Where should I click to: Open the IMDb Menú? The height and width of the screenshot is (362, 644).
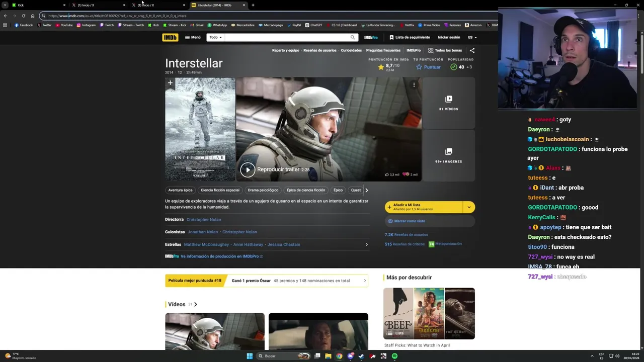click(193, 37)
